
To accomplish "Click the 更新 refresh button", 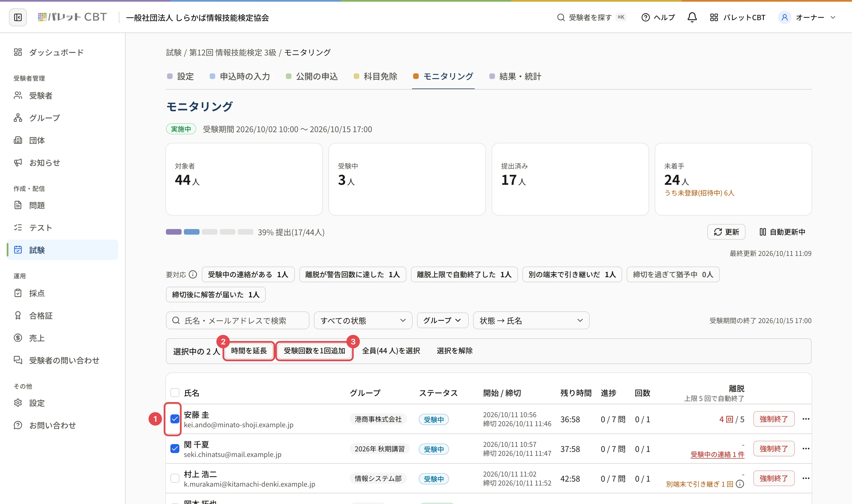I will tap(726, 232).
